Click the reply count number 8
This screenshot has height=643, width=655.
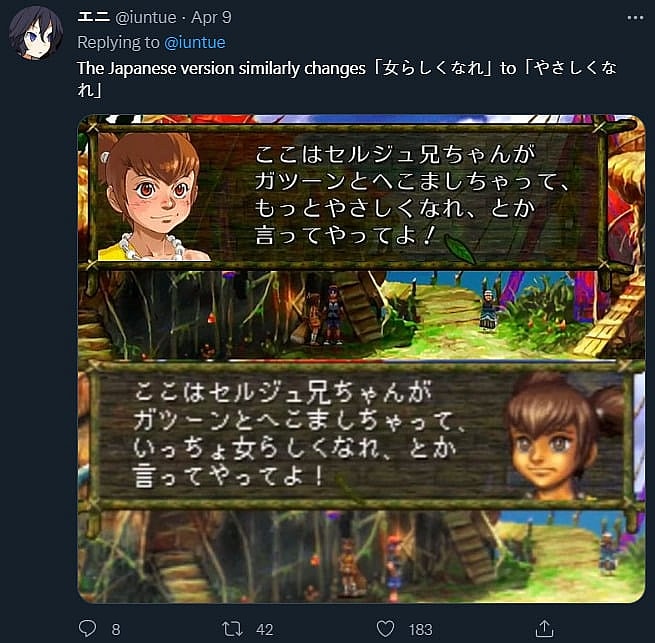116,629
